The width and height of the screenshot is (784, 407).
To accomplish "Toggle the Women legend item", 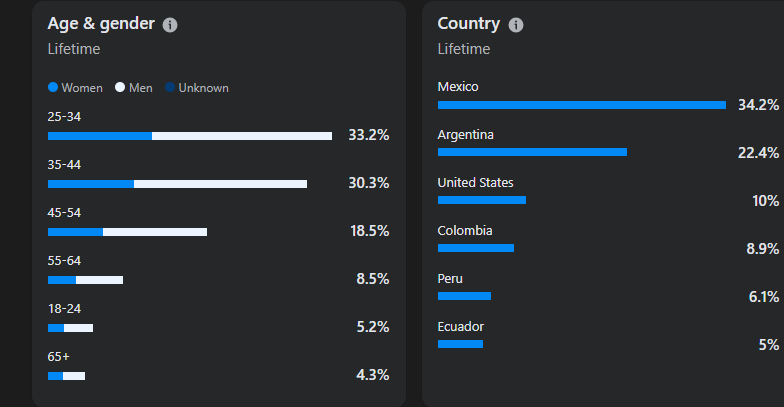I will 76,88.
